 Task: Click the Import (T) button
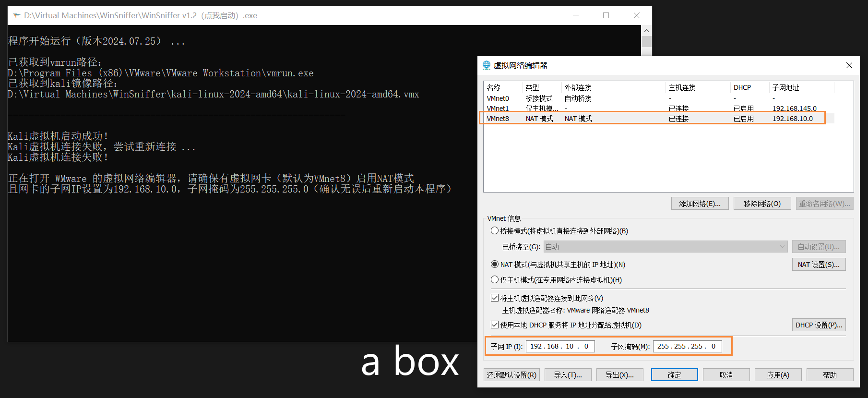[x=568, y=375]
